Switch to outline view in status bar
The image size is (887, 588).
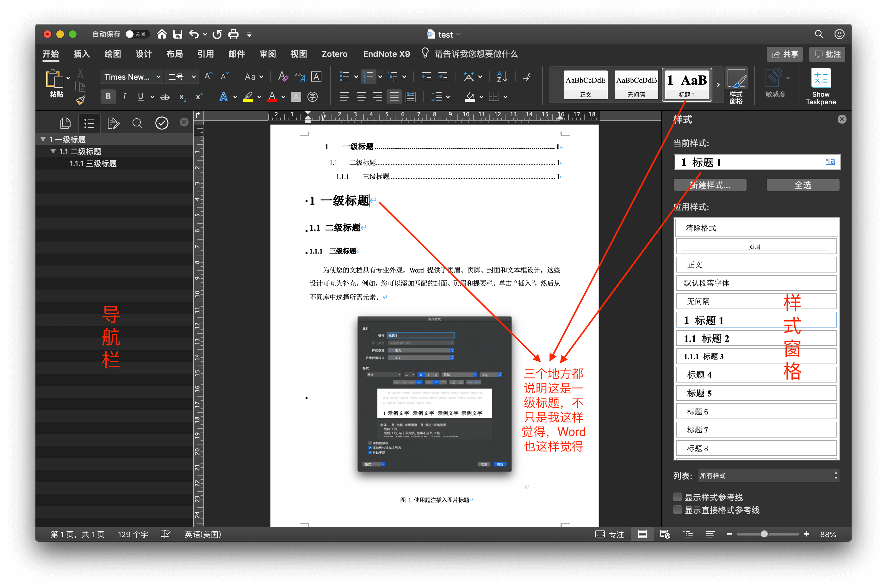click(x=688, y=534)
